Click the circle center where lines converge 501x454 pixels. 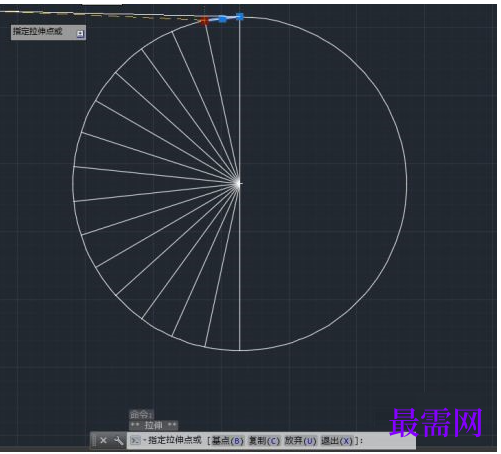point(239,183)
